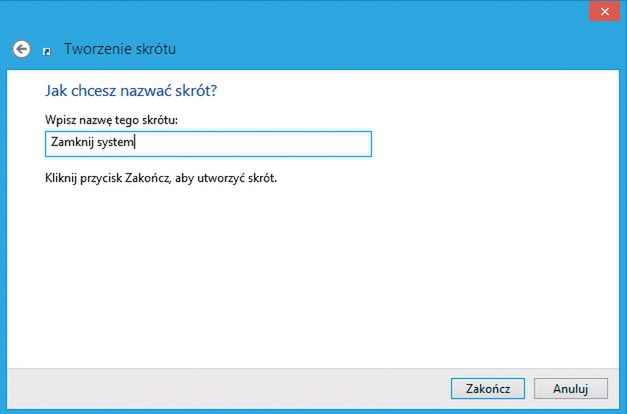Click the word system in the name field
Viewport: 627px width, 414px height.
(115, 143)
